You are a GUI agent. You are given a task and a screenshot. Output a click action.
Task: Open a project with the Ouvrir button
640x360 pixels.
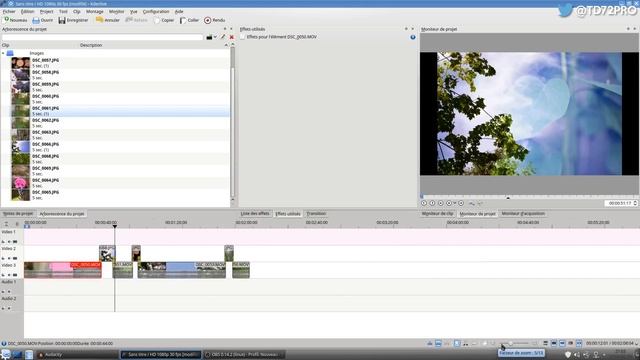click(42, 20)
